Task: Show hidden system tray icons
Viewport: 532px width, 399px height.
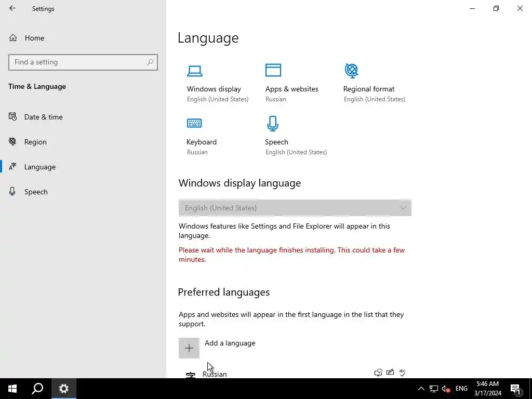Action: point(421,389)
